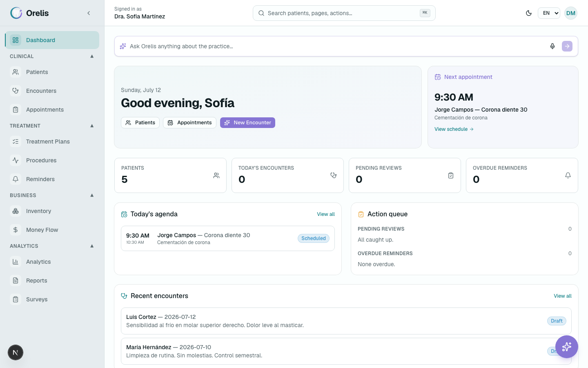Viewport: 588px width, 368px height.
Task: Click the Appointments quick button under greeting
Action: tap(189, 123)
